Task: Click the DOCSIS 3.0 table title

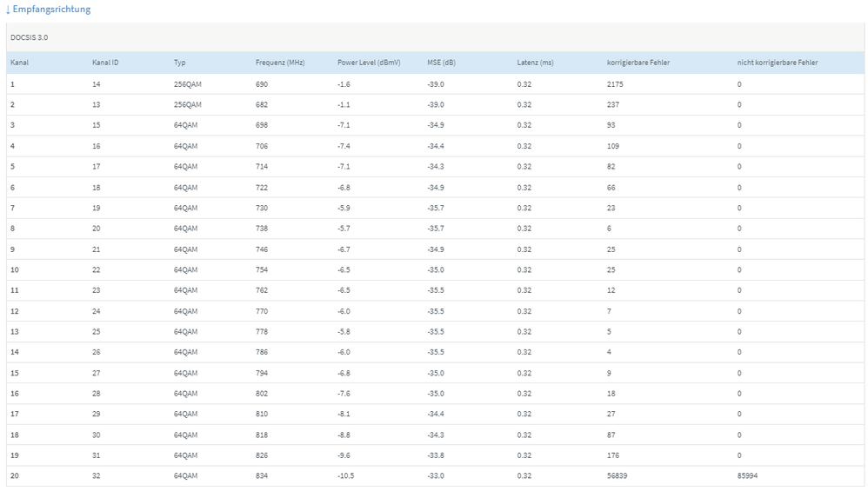Action: pos(30,38)
